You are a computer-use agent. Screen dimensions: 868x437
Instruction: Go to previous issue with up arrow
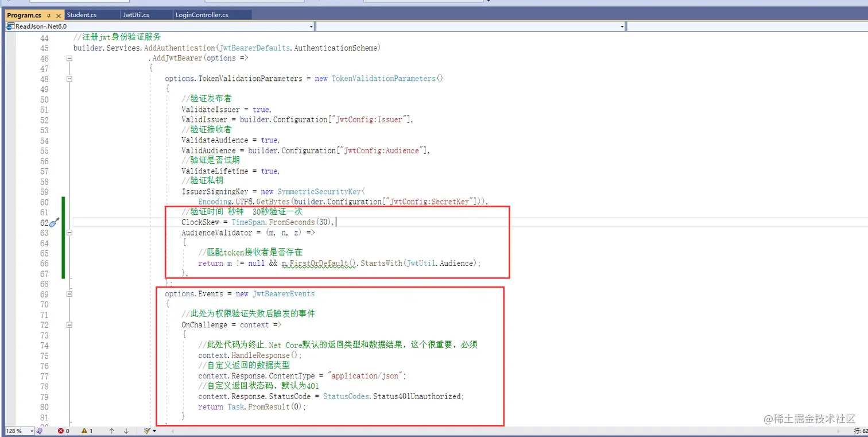[x=111, y=431]
